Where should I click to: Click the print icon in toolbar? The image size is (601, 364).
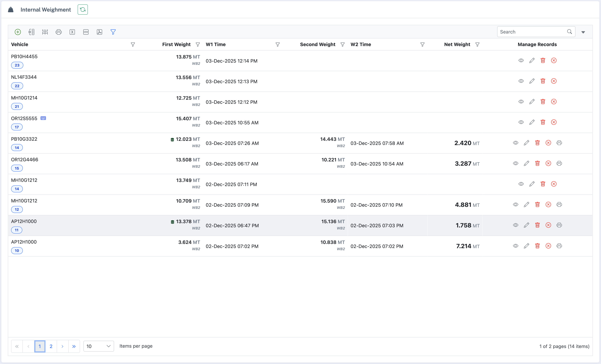pos(59,32)
